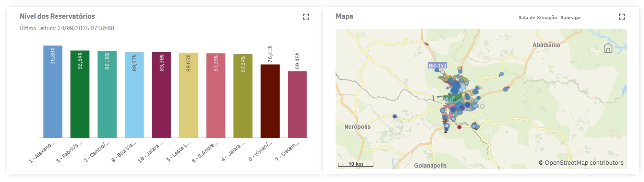Expand Nível dos Reservatórios chart to fullscreen
This screenshot has width=644, height=182.
306,17
